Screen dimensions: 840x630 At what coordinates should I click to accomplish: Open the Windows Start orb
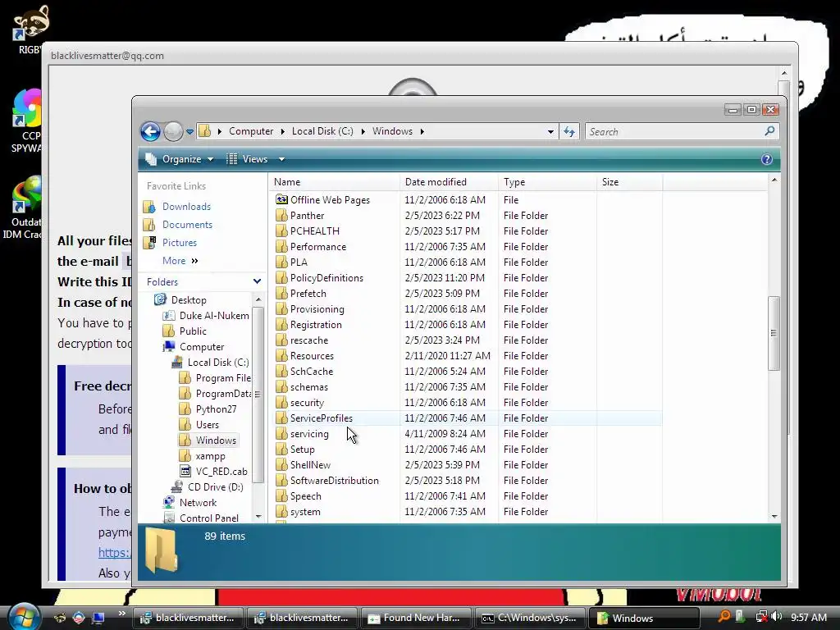(x=22, y=616)
